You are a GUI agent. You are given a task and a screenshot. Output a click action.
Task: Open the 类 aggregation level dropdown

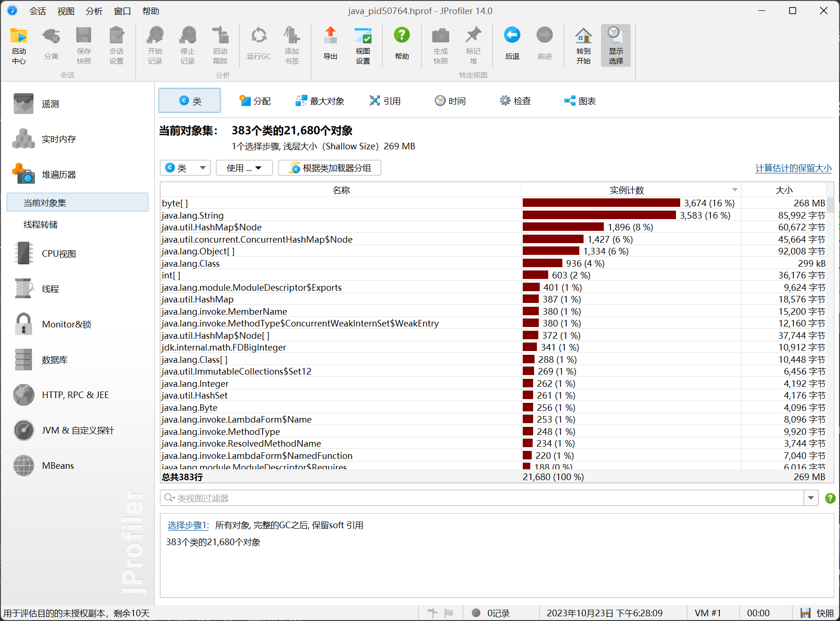(x=185, y=168)
